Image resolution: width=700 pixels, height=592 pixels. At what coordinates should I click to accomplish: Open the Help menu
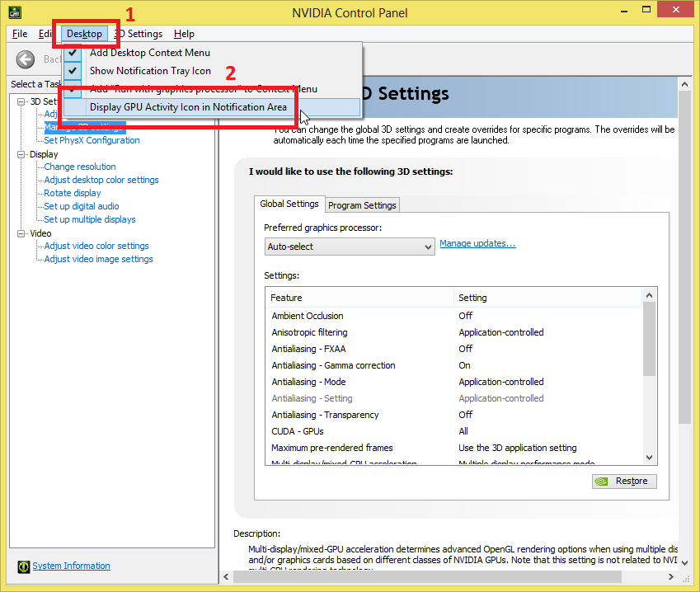[184, 34]
